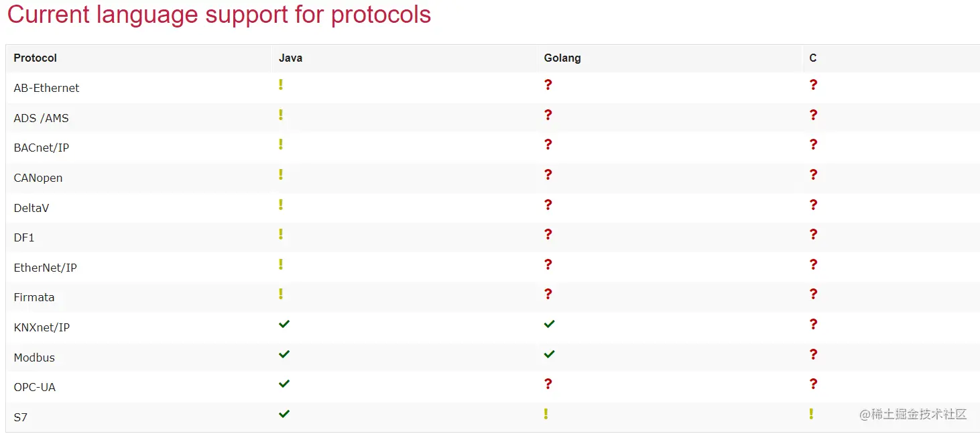Click the C column header
The height and width of the screenshot is (434, 980).
point(813,58)
